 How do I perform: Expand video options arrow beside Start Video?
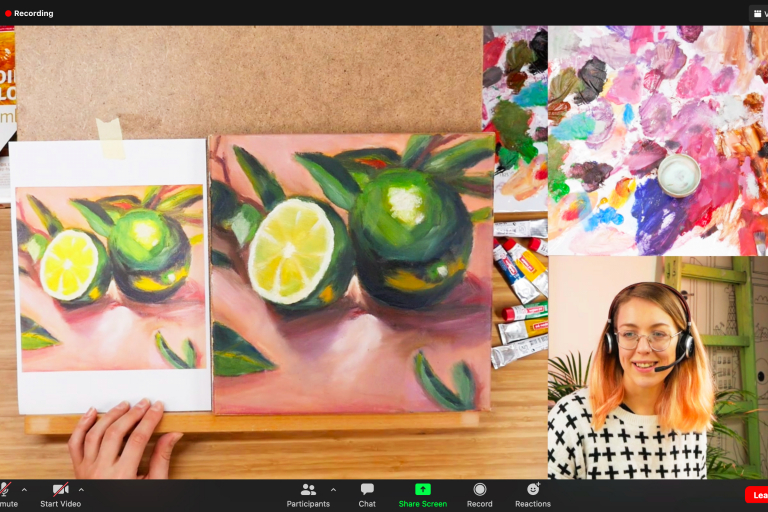tap(81, 489)
